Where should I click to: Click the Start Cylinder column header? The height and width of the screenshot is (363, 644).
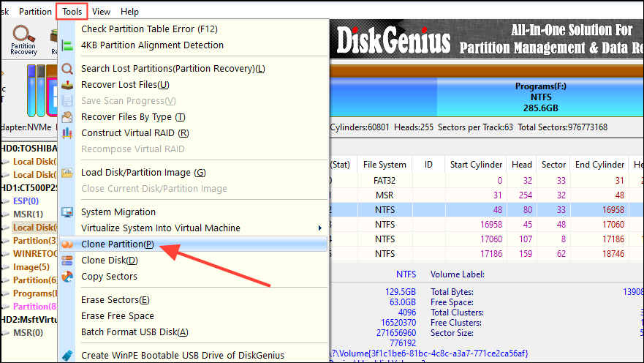[476, 165]
